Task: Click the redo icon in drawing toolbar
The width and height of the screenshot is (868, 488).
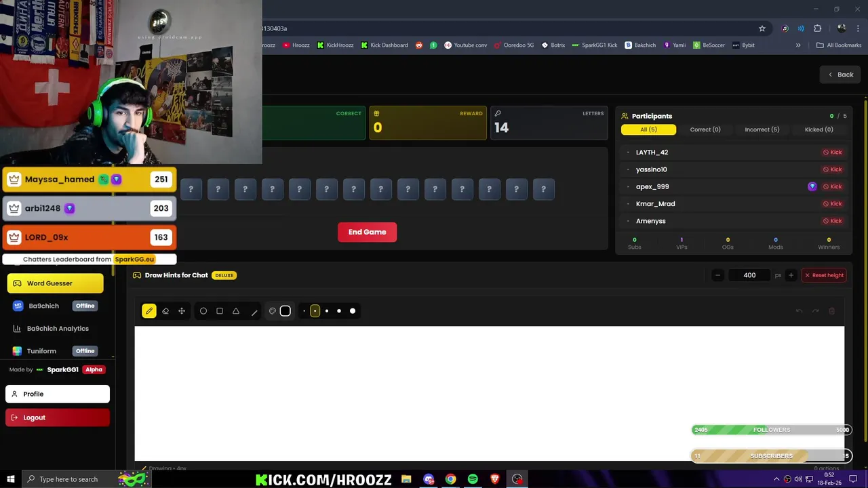Action: click(815, 311)
